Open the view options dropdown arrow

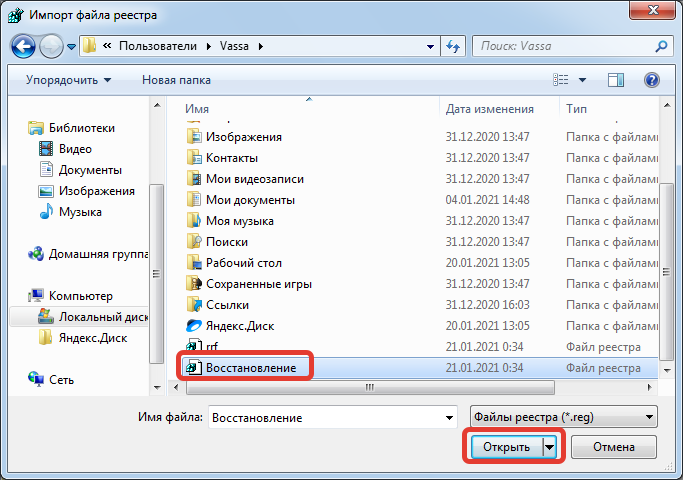click(x=582, y=80)
